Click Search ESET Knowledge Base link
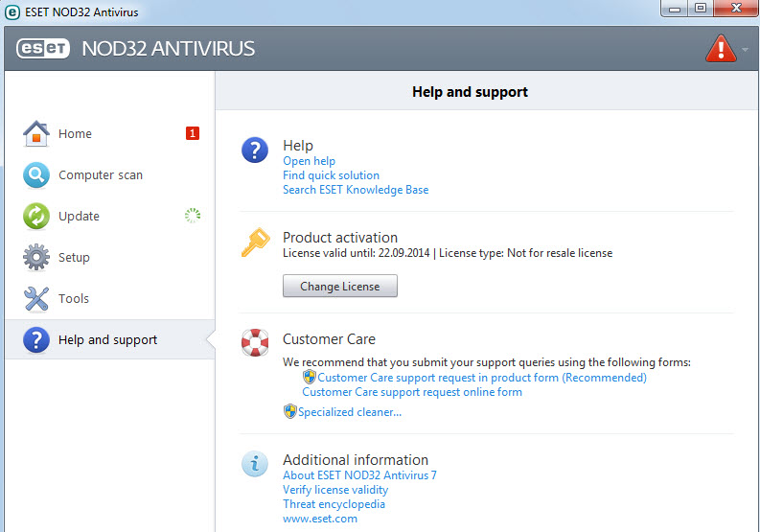760x532 pixels. click(x=356, y=190)
